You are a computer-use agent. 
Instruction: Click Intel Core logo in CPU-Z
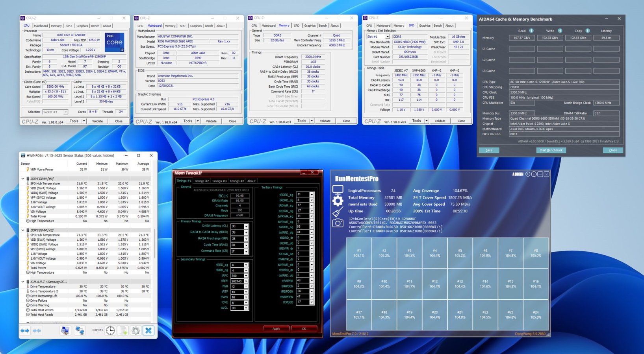114,42
